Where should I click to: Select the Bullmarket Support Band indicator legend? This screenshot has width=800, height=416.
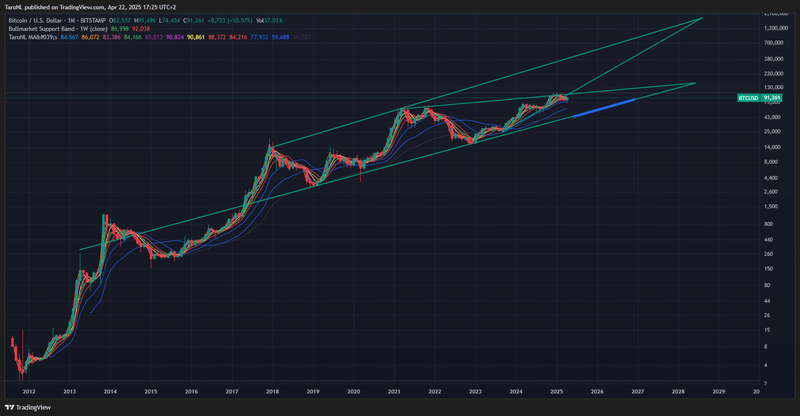(x=58, y=29)
